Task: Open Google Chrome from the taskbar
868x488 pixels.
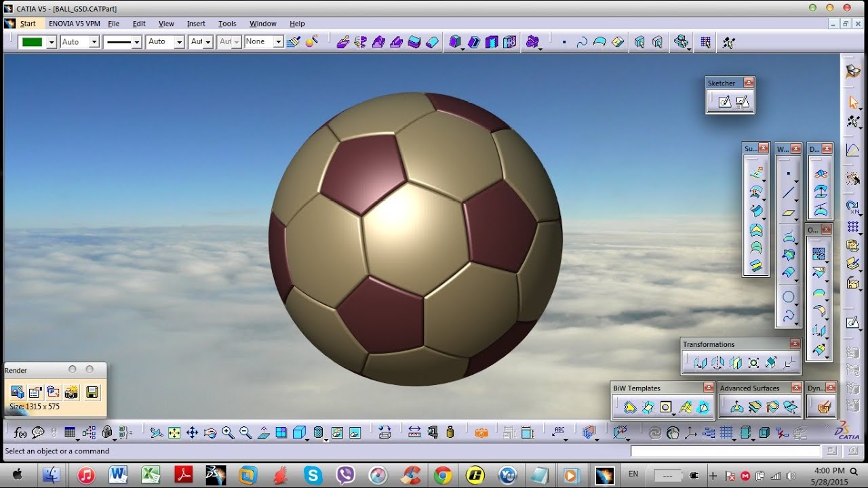Action: (x=443, y=475)
